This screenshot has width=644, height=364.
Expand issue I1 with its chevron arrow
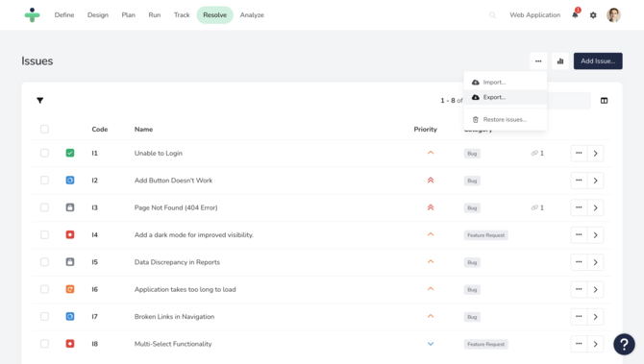click(x=595, y=153)
